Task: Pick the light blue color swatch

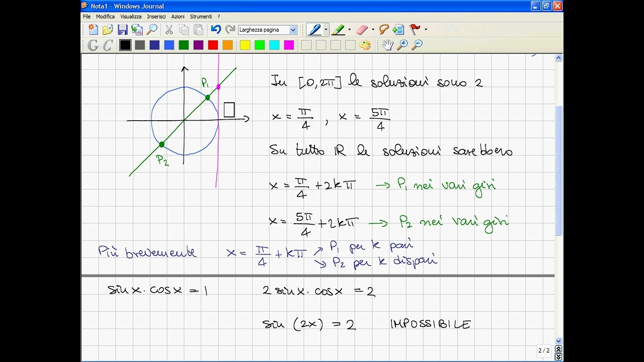Action: (x=169, y=45)
